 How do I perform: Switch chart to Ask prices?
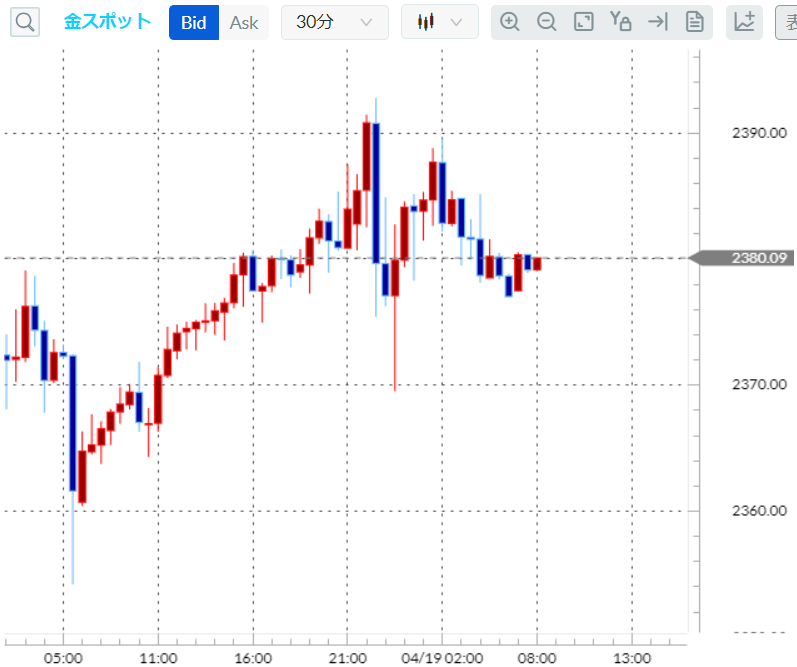244,22
